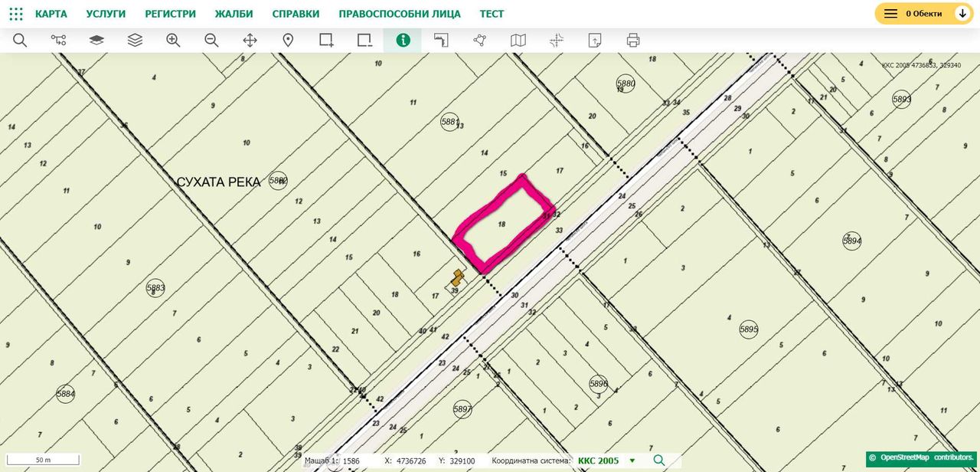Screen dimensions: 980x472
Task: Expand the ККС 2005 coordinate system dropdown
Action: point(607,461)
